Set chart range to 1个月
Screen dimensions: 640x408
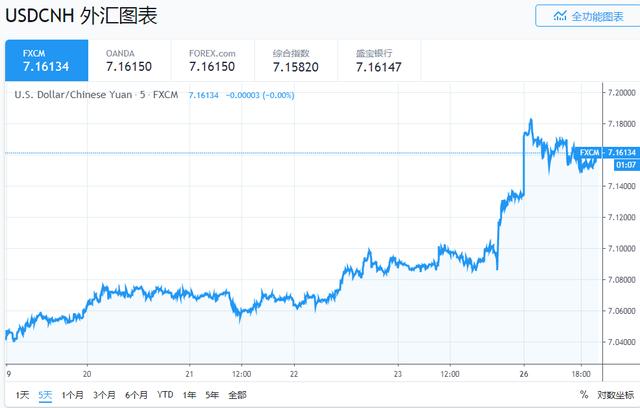72,395
